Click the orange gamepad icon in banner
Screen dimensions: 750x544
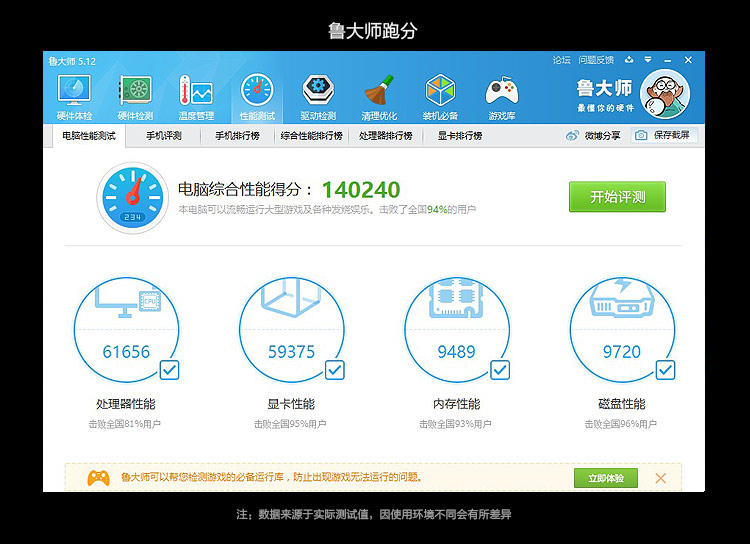pos(99,477)
